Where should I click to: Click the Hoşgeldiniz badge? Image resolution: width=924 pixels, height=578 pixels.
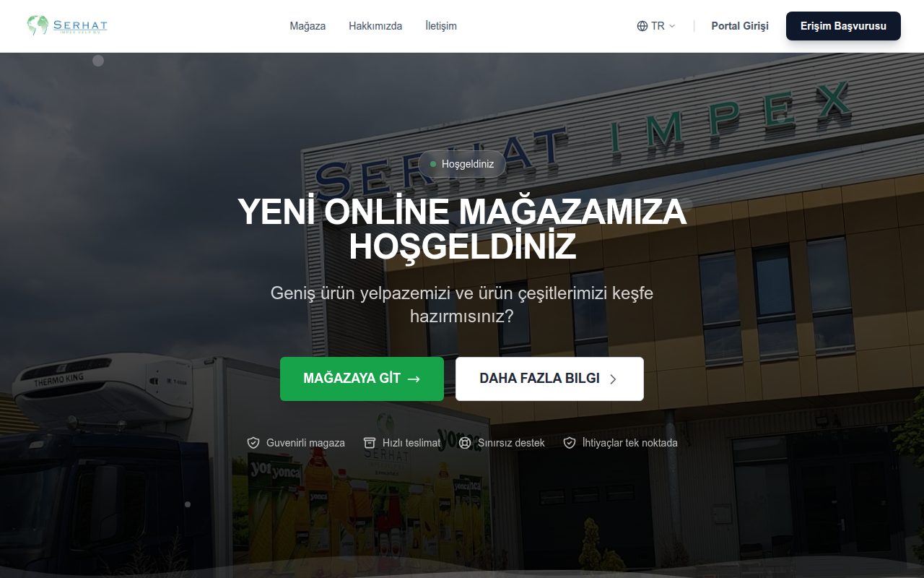pos(462,164)
